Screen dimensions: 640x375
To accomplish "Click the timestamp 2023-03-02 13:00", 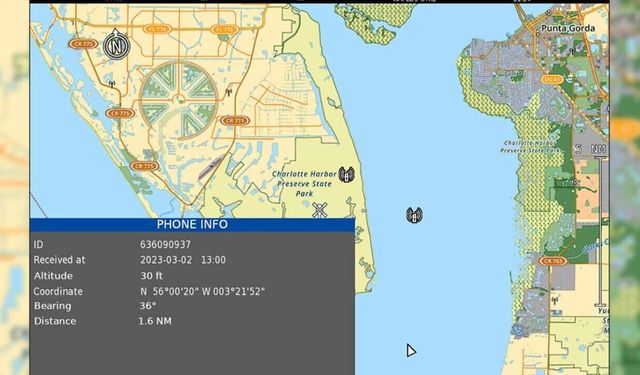I will tap(183, 260).
